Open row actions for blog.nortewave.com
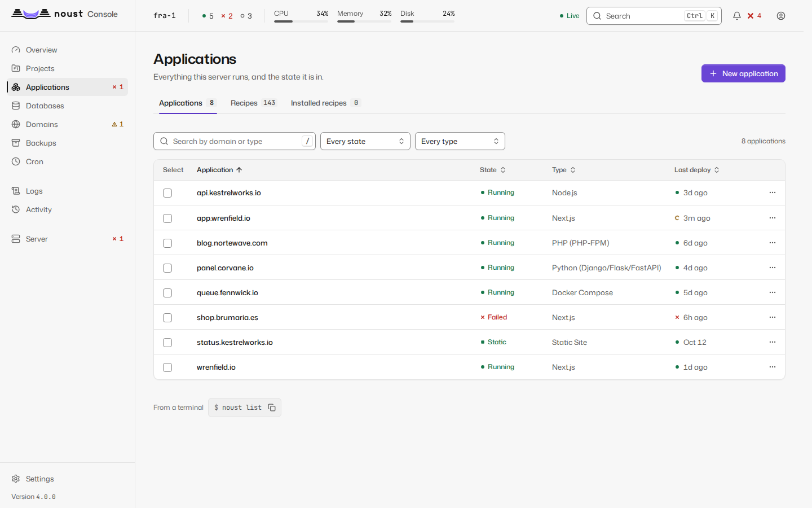812x508 pixels. (773, 243)
